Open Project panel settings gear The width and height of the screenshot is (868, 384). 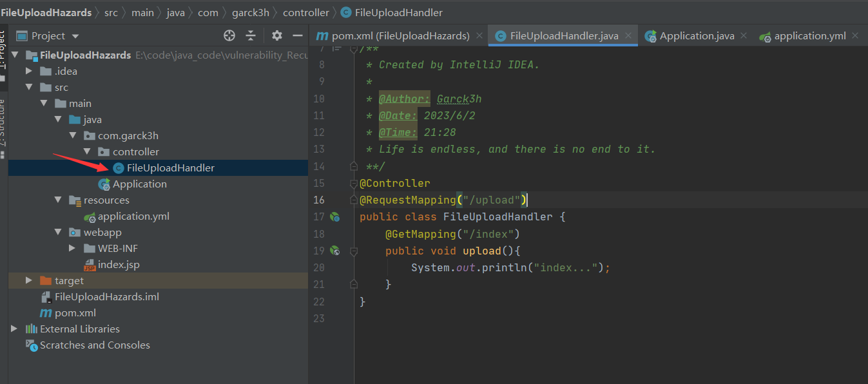(x=277, y=35)
